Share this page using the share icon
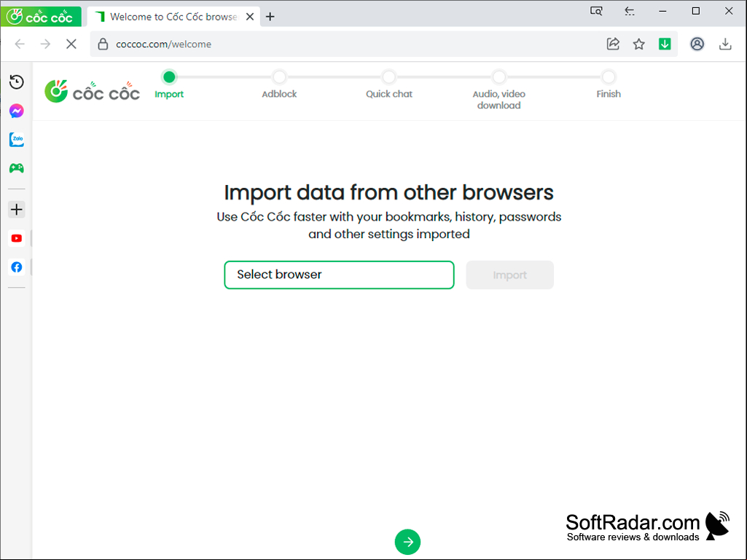747x560 pixels. [613, 44]
